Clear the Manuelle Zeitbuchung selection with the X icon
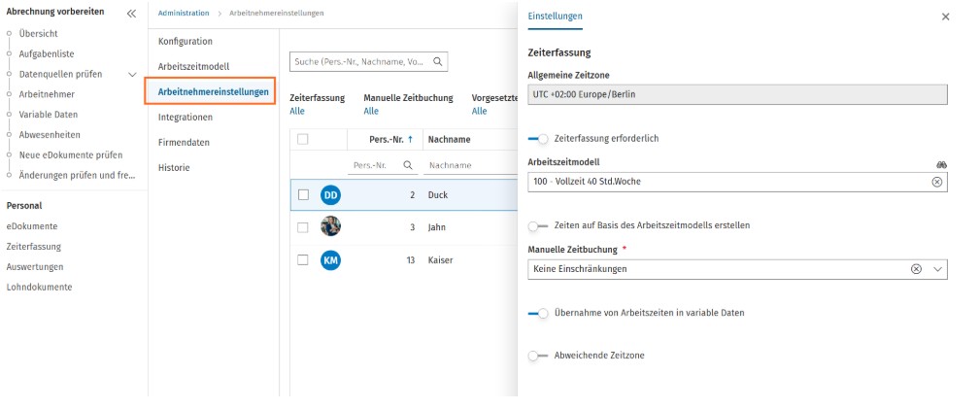The image size is (980, 409). [916, 269]
